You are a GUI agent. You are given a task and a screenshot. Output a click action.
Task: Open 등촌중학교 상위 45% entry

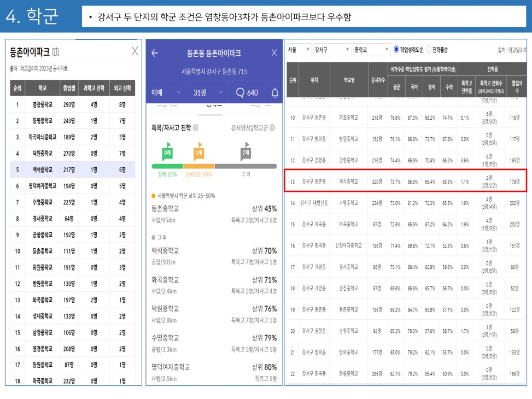[x=214, y=214]
